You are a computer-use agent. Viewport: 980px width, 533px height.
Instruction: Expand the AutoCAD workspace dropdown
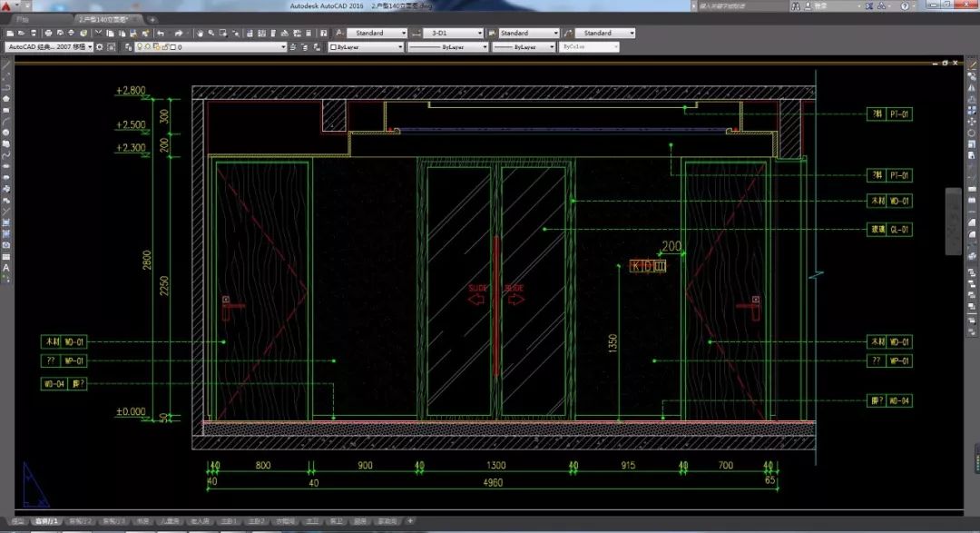point(89,46)
